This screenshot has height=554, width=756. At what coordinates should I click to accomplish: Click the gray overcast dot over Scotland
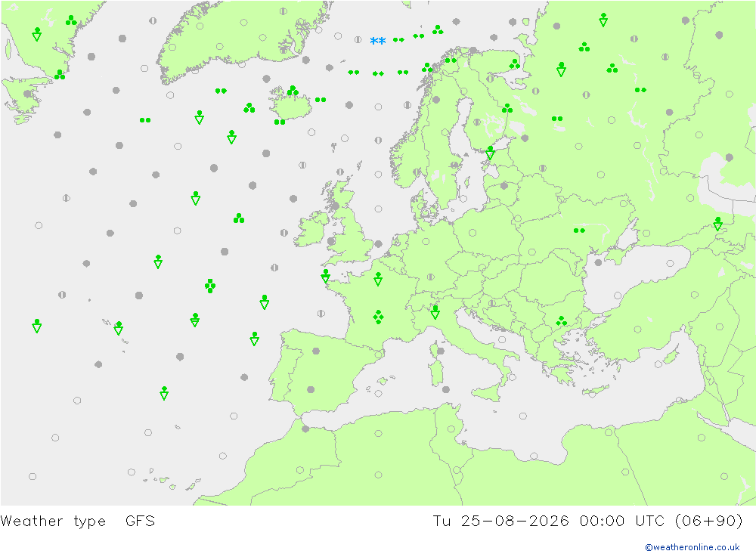pyautogui.click(x=335, y=206)
